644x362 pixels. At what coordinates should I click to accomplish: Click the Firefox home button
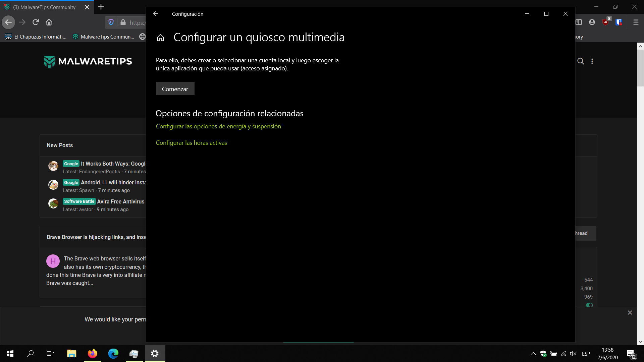point(49,22)
